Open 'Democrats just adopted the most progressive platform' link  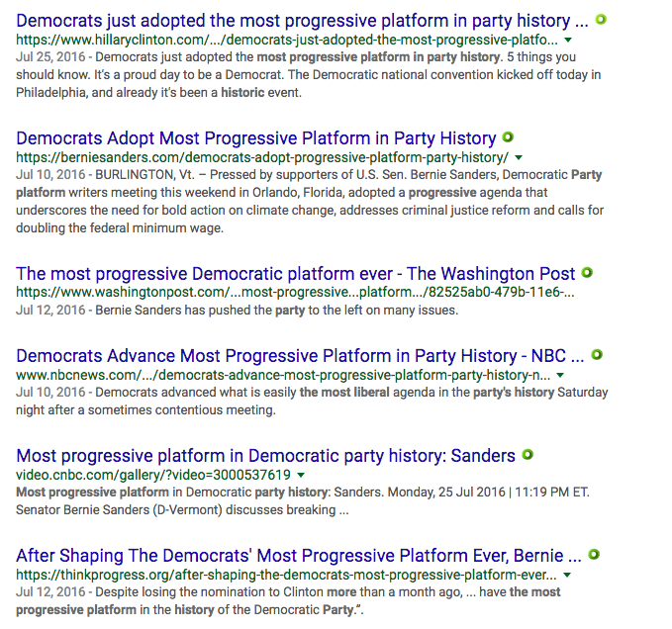tap(302, 21)
